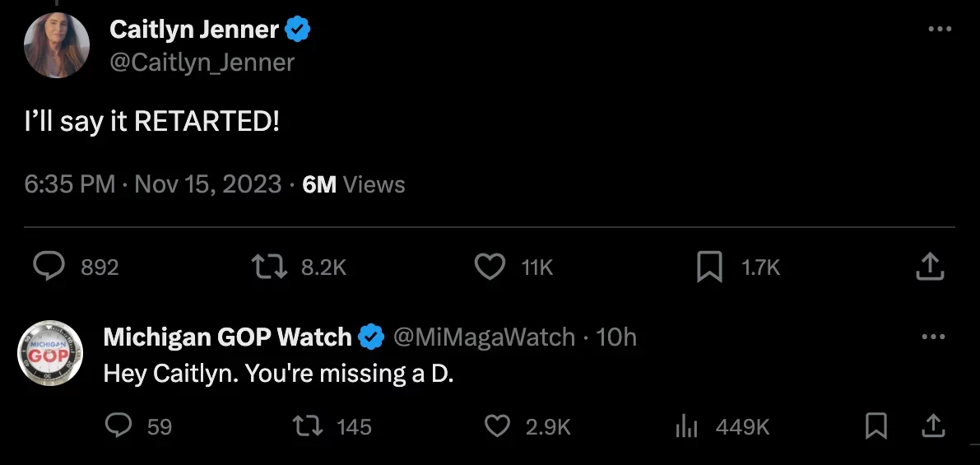Open more options on the Michigan GOP Watch reply
This screenshot has width=980, height=465.
click(933, 337)
